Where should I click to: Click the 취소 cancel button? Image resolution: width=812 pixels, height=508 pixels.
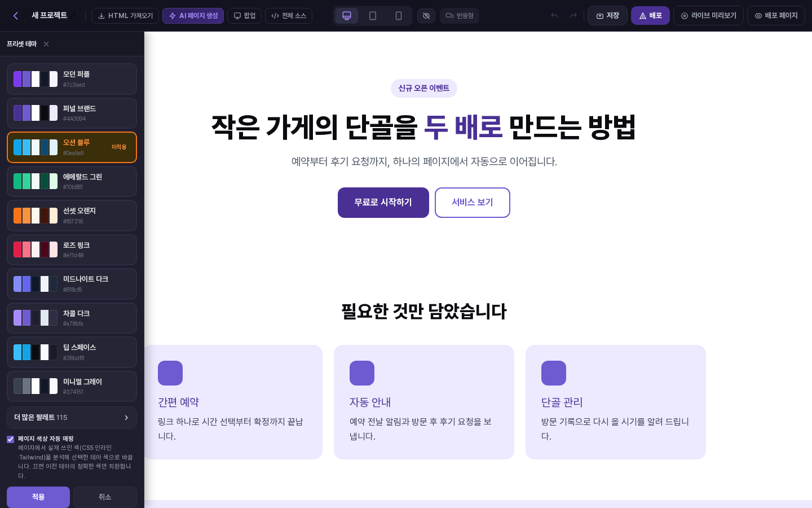click(x=105, y=497)
